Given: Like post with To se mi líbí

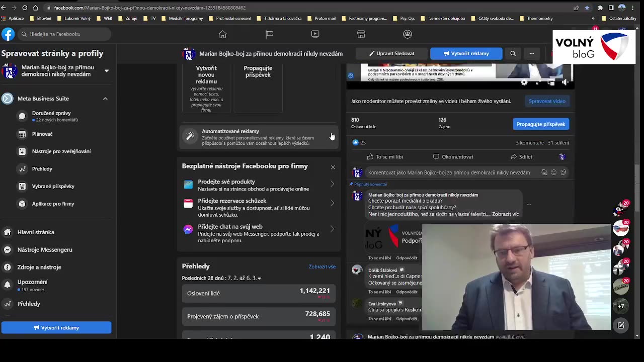Looking at the screenshot, I should tap(385, 157).
